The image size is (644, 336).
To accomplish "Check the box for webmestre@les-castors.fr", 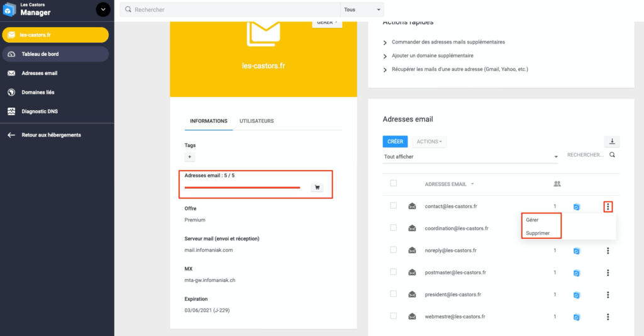I will click(x=394, y=316).
